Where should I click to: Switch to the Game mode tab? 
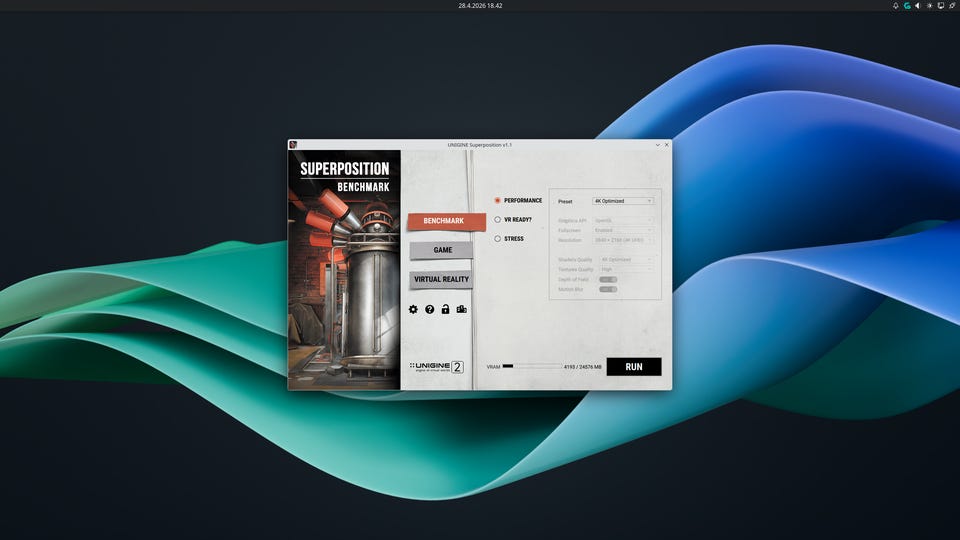point(441,250)
